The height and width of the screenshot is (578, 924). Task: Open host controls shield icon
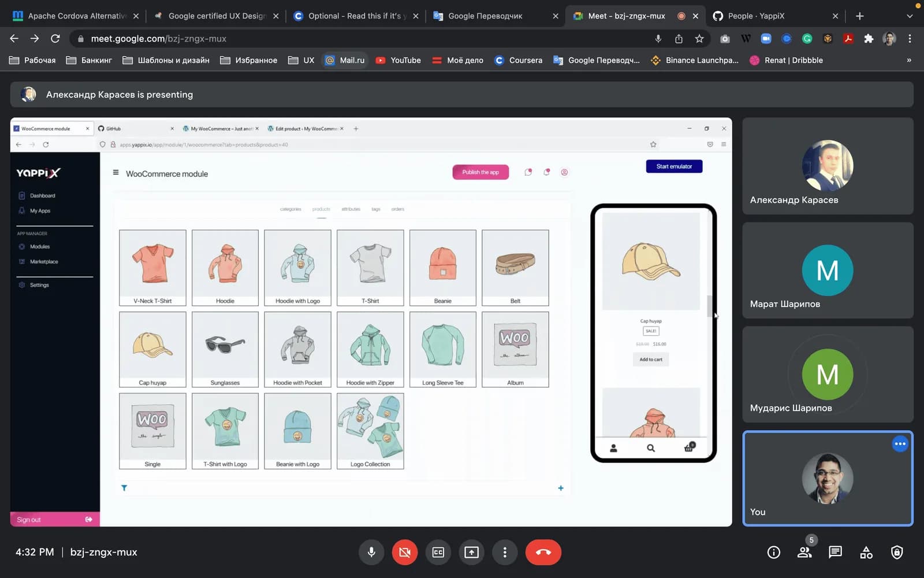click(897, 553)
